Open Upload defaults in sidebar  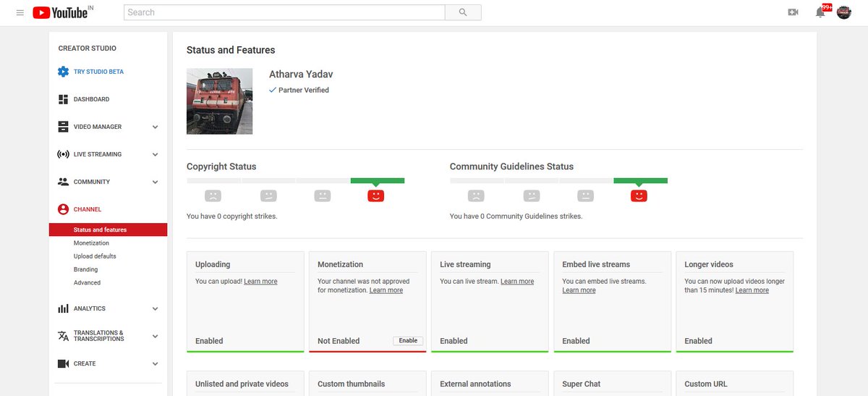coord(95,256)
